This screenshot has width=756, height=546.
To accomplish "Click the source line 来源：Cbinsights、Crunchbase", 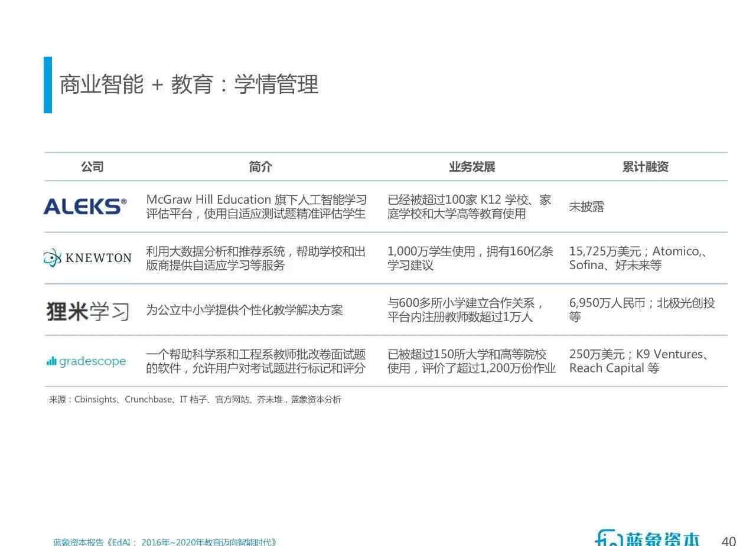I will [x=195, y=400].
